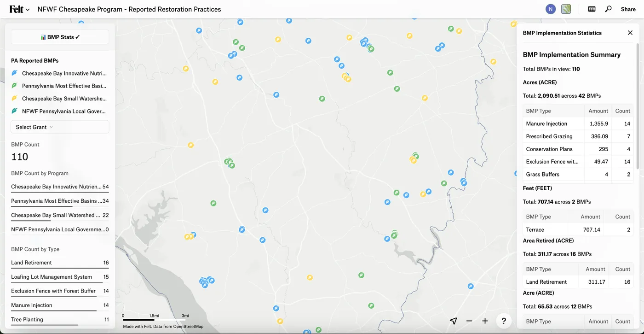Filter by Chesapeake Bay Small Watershed count 22
The width and height of the screenshot is (644, 334).
pyautogui.click(x=60, y=216)
